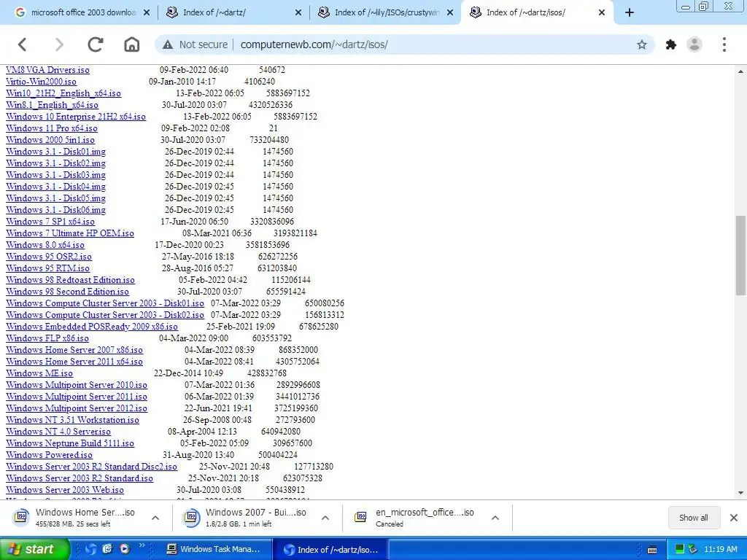Click the media player quick launch icon
The width and height of the screenshot is (747, 560).
tap(125, 549)
